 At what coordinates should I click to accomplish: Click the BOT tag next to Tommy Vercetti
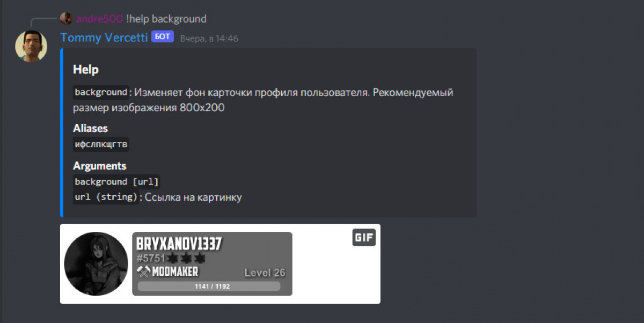(x=163, y=37)
